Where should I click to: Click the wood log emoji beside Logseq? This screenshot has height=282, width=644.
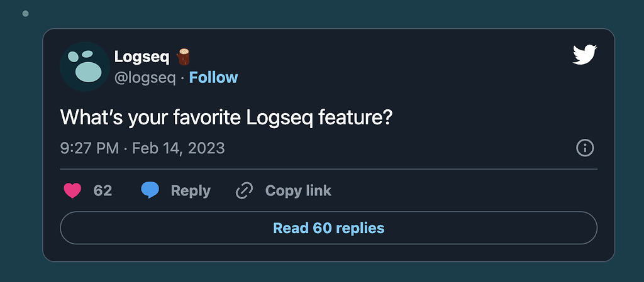pyautogui.click(x=183, y=57)
